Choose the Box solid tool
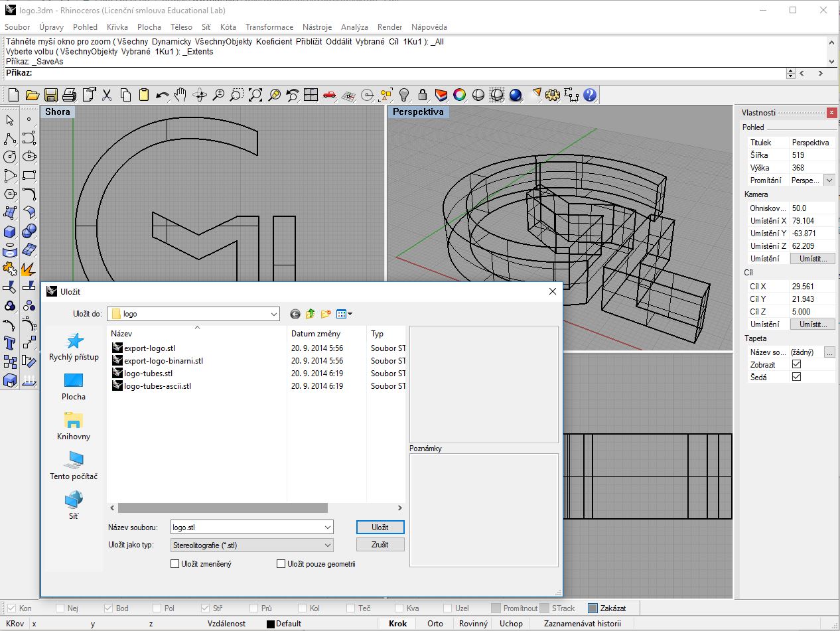This screenshot has height=631, width=840. coord(10,232)
